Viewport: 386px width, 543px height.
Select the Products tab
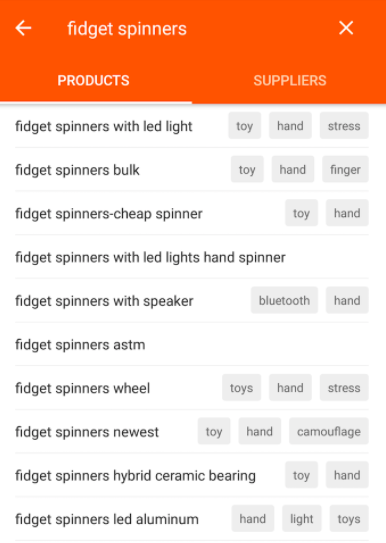pos(93,81)
